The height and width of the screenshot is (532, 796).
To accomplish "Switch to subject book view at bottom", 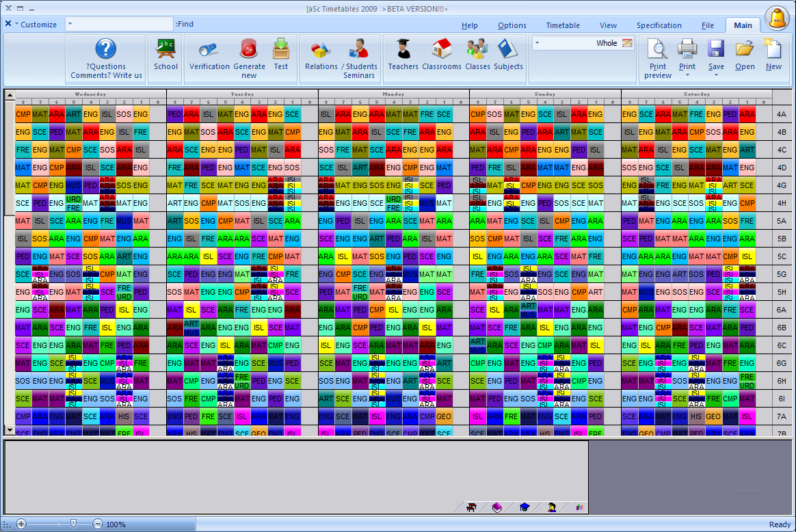I will pos(497,507).
